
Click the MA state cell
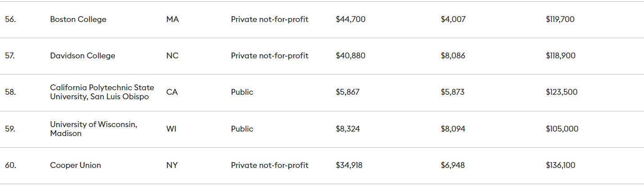(172, 19)
